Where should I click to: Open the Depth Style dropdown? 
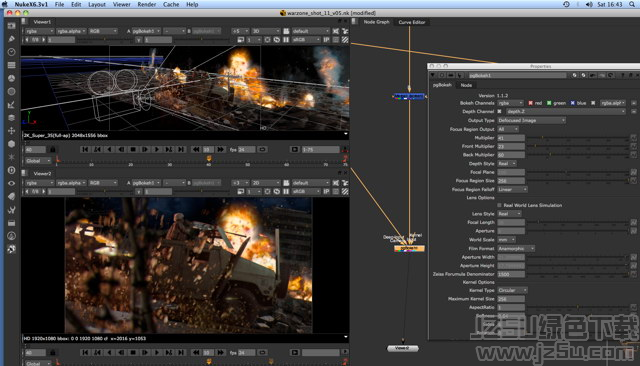(x=507, y=163)
